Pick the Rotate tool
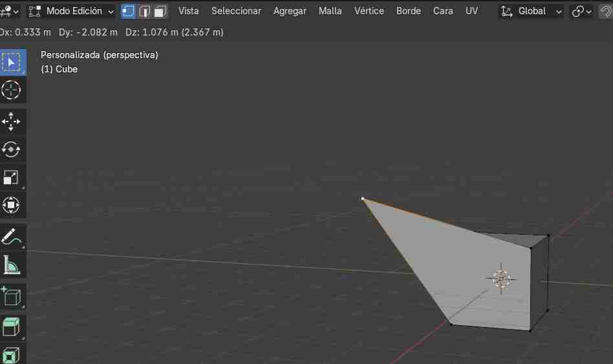The image size is (613, 364). pos(11,149)
